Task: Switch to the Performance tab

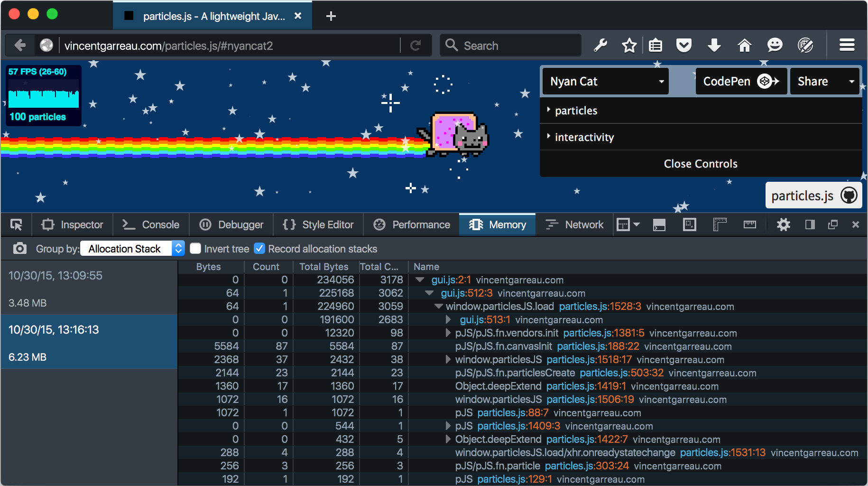Action: [x=411, y=224]
